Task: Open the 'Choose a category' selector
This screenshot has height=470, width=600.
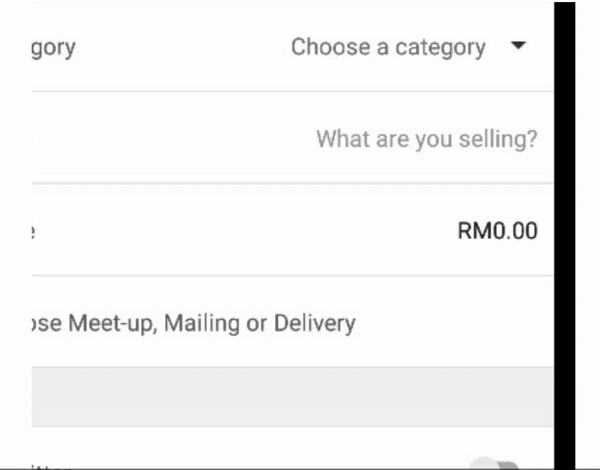Action: click(x=408, y=47)
